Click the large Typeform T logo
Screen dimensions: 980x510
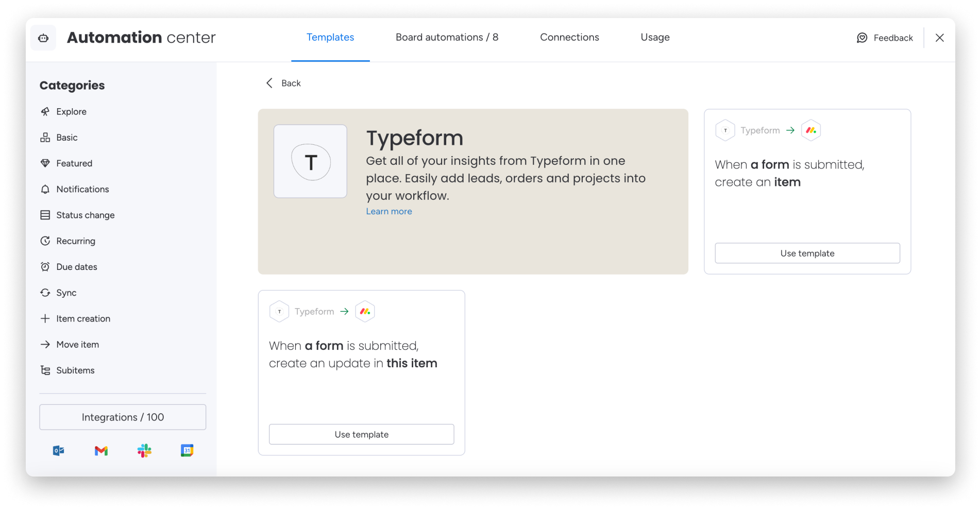click(311, 162)
